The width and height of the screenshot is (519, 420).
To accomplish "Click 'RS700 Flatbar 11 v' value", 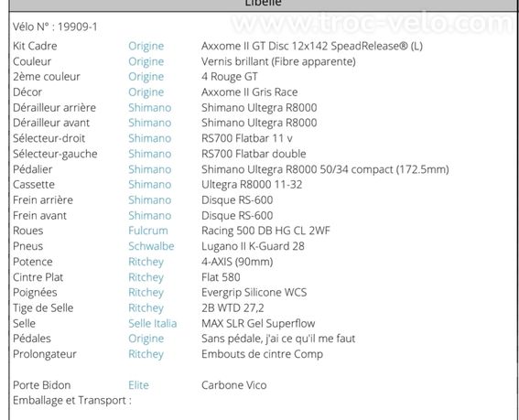I will 247,138.
